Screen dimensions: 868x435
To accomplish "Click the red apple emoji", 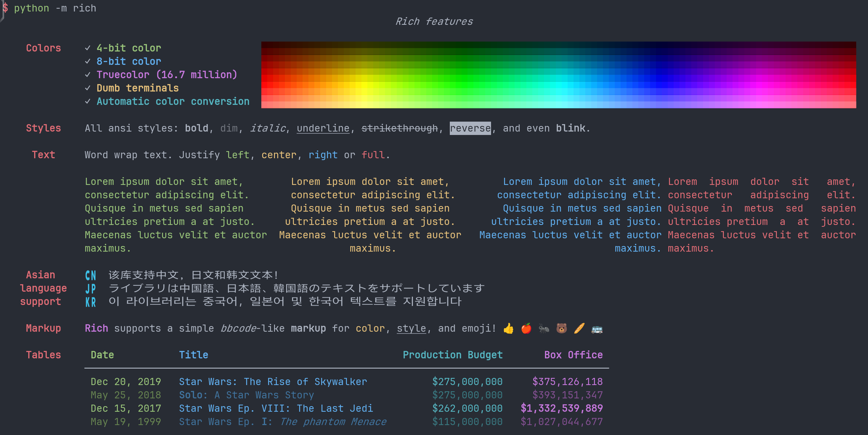I will [x=526, y=328].
